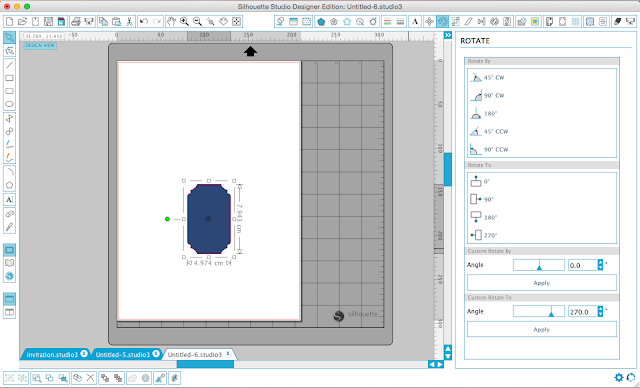Open preferences gear icon at bottom right
The image size is (640, 388).
coord(619,377)
